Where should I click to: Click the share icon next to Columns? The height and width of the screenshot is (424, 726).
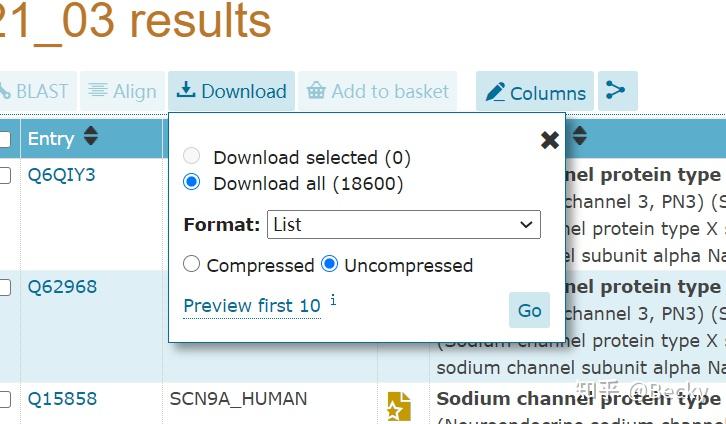click(x=616, y=92)
